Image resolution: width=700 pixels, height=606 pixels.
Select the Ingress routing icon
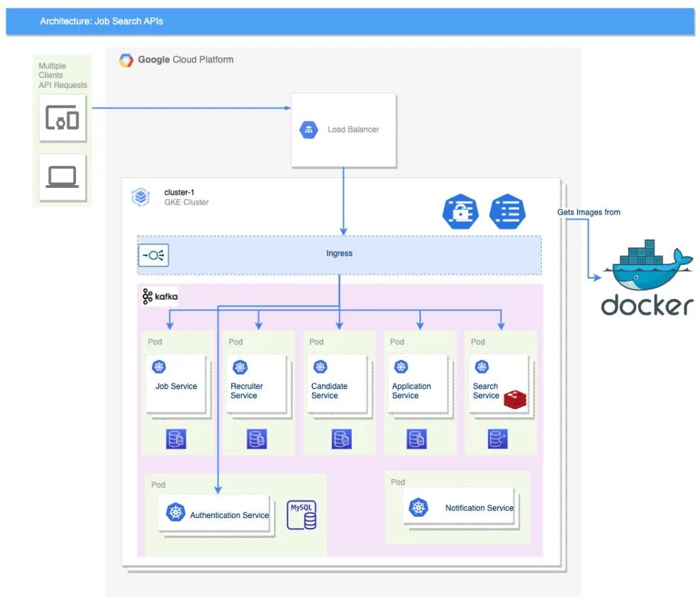click(x=154, y=255)
